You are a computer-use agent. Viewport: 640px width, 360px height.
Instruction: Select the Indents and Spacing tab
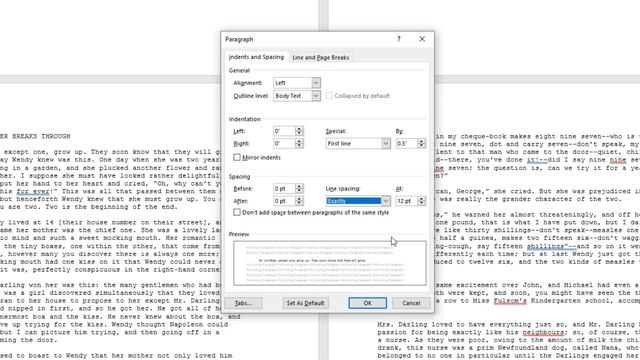(256, 57)
